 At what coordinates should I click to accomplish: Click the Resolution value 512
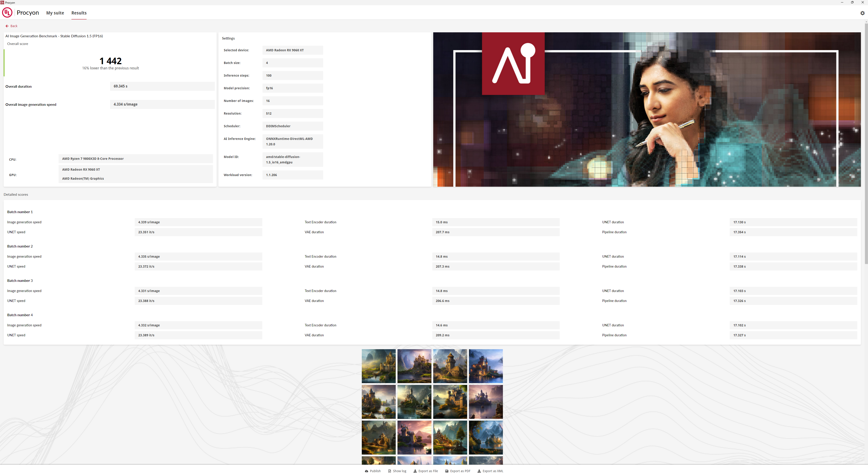tap(293, 113)
